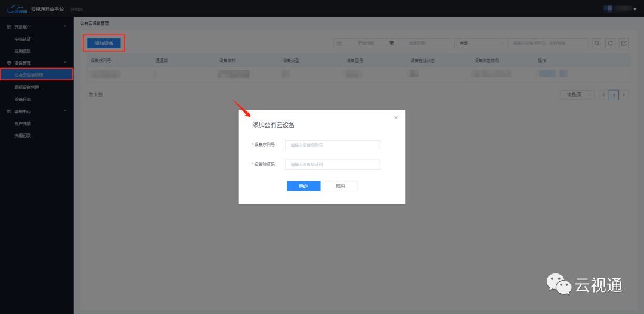Open the 10条/页 page size dropdown

pos(577,95)
